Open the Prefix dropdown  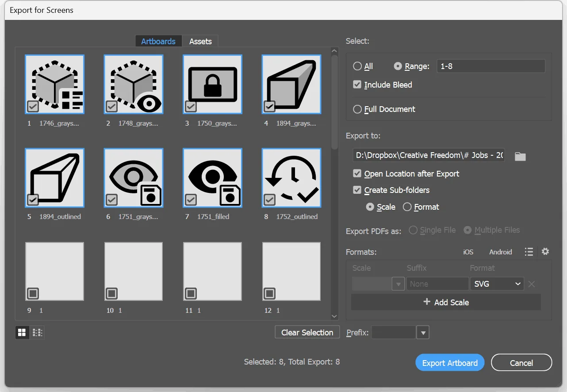pyautogui.click(x=423, y=332)
